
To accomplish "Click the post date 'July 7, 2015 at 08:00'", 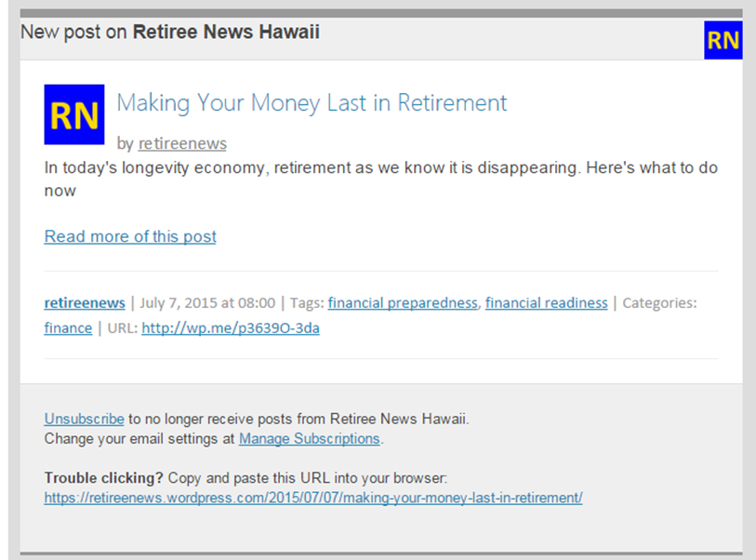I will pyautogui.click(x=207, y=302).
